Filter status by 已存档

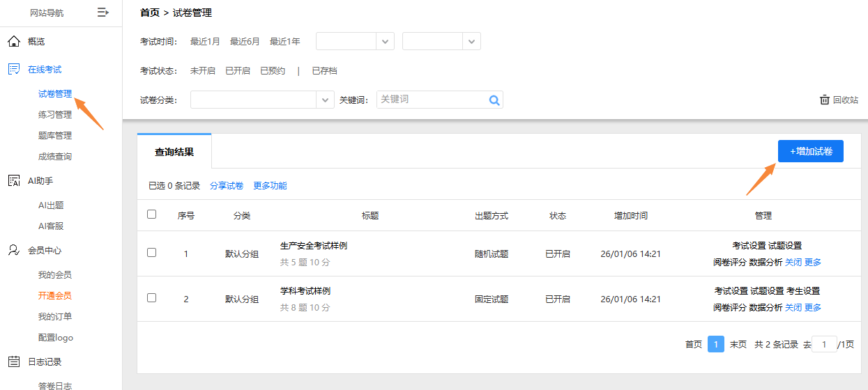tap(324, 71)
